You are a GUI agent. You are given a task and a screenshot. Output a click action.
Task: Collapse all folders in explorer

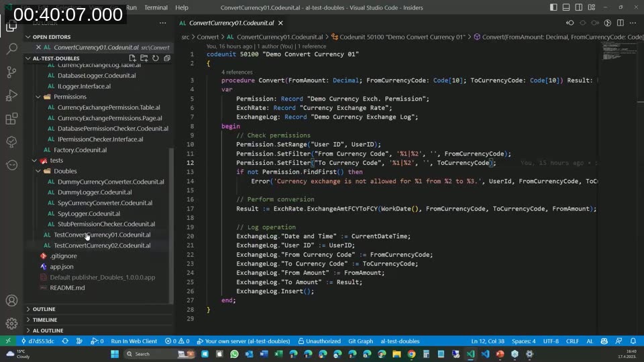click(167, 58)
